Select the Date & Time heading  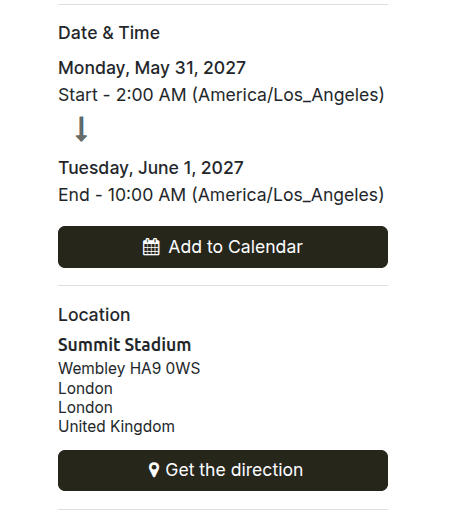pos(109,33)
